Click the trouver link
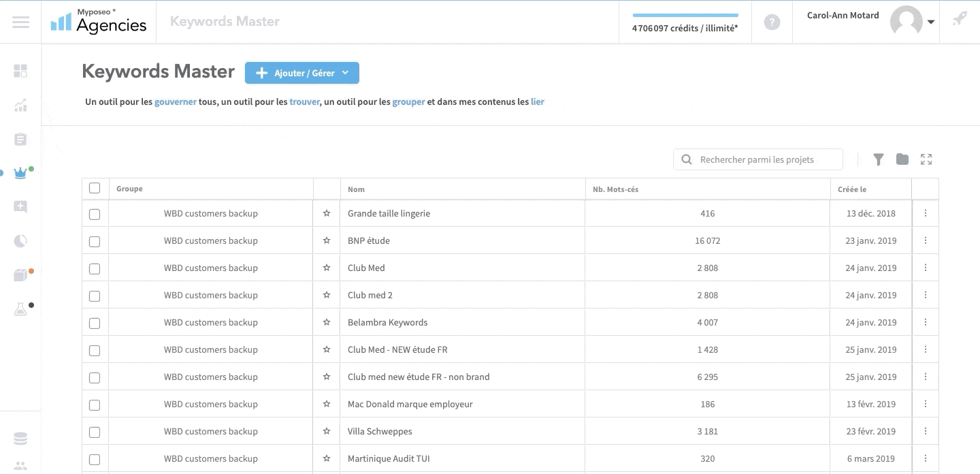The height and width of the screenshot is (474, 980). click(304, 102)
